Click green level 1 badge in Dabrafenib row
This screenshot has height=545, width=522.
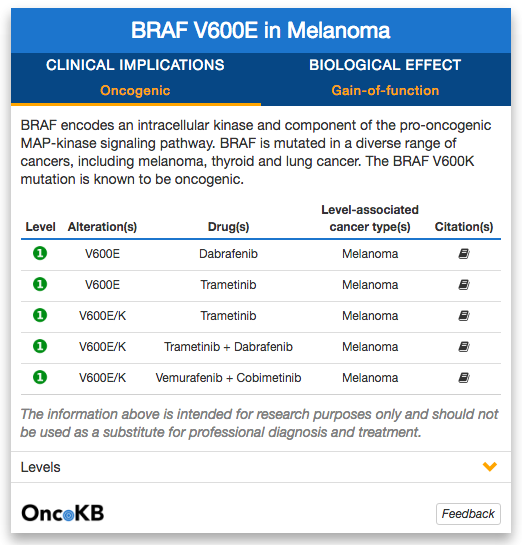point(40,253)
